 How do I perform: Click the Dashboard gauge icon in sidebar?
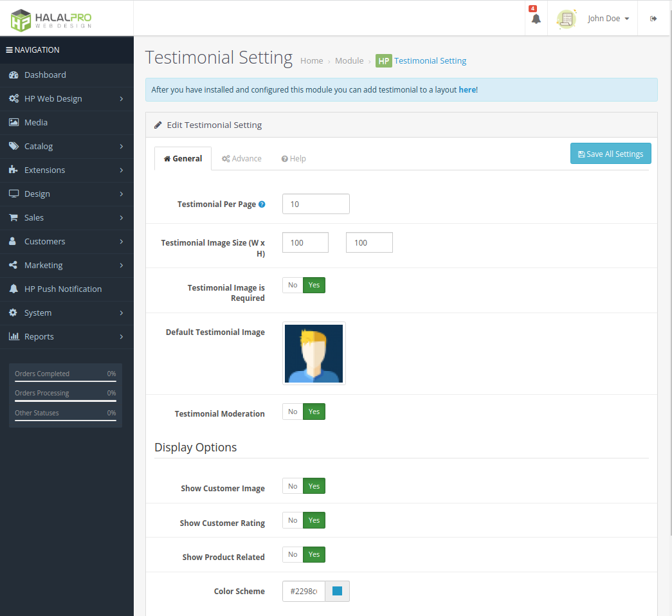(14, 75)
